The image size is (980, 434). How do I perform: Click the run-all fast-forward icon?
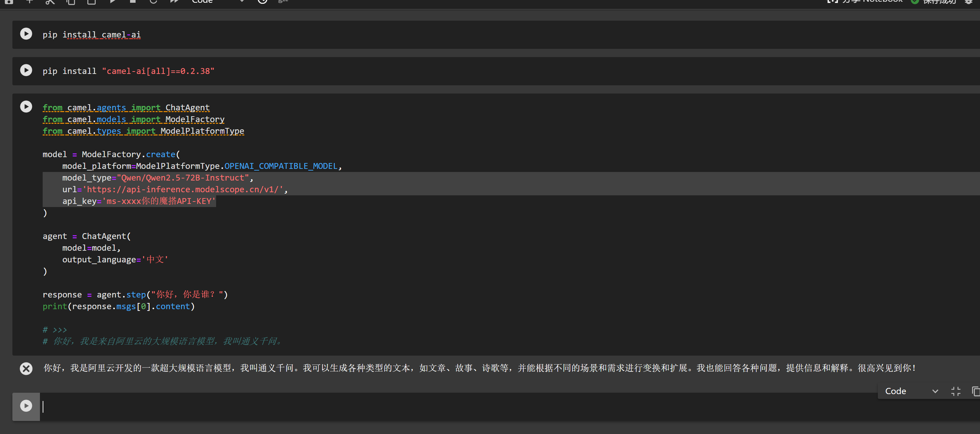[x=174, y=2]
